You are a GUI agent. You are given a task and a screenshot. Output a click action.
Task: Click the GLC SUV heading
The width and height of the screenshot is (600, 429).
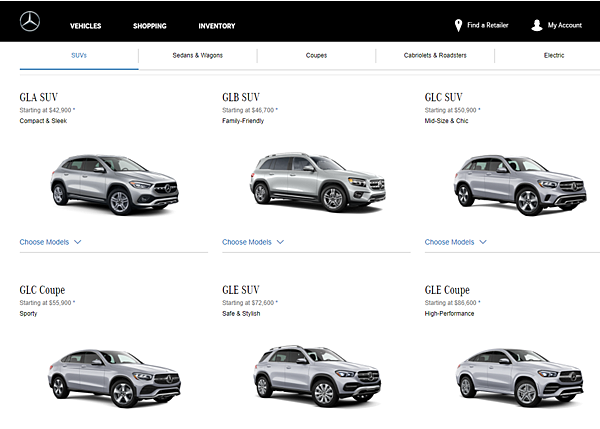[443, 97]
